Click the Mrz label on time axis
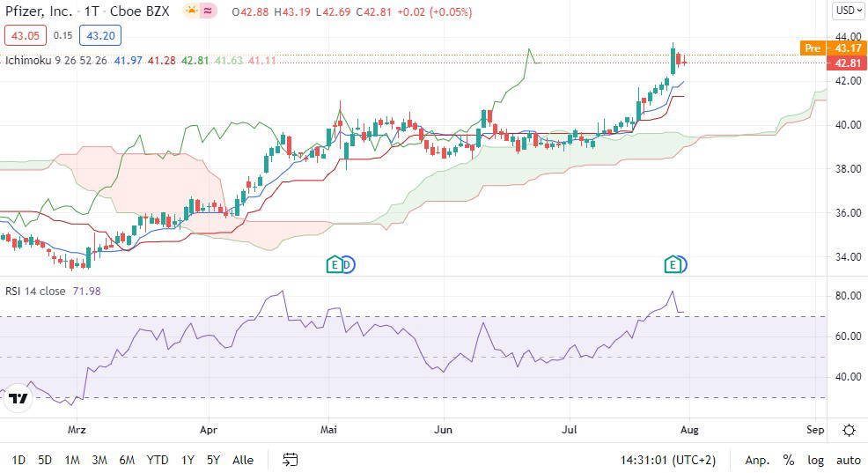The height and width of the screenshot is (473, 868). click(77, 430)
